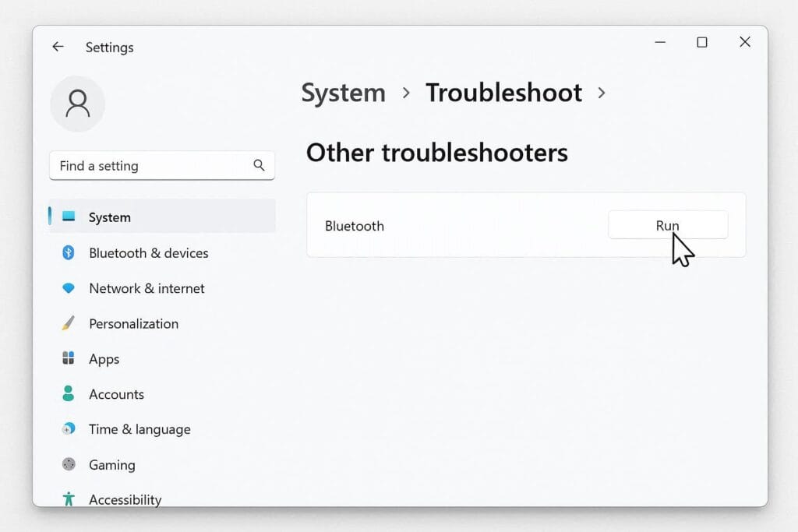Open Time & language via its icon
The height and width of the screenshot is (532, 798).
(x=69, y=429)
